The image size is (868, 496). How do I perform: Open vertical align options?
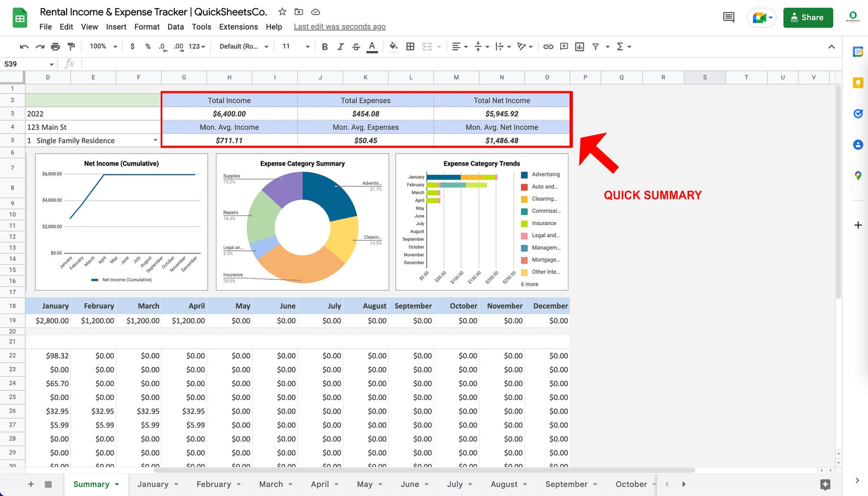[481, 47]
